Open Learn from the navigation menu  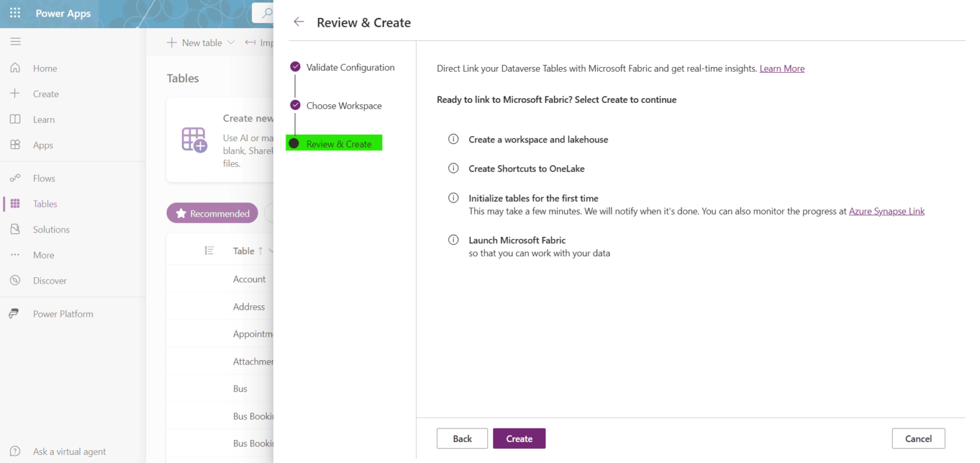coord(15,119)
